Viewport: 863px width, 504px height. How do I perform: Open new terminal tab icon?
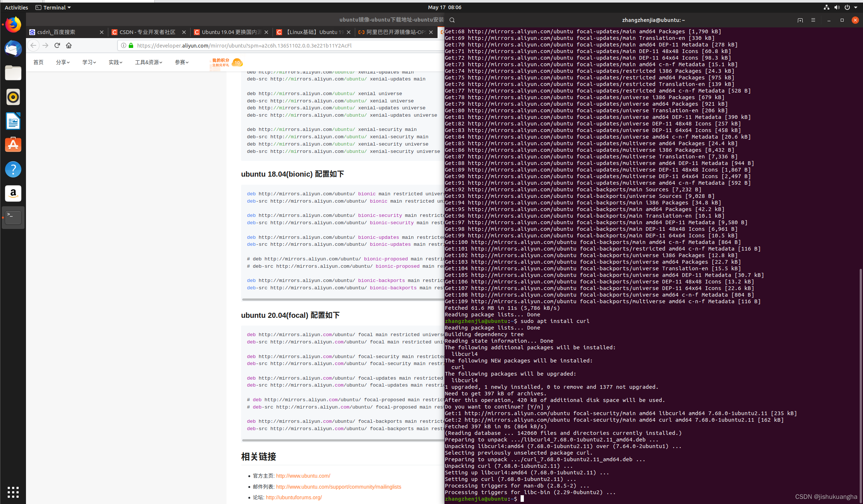(800, 20)
